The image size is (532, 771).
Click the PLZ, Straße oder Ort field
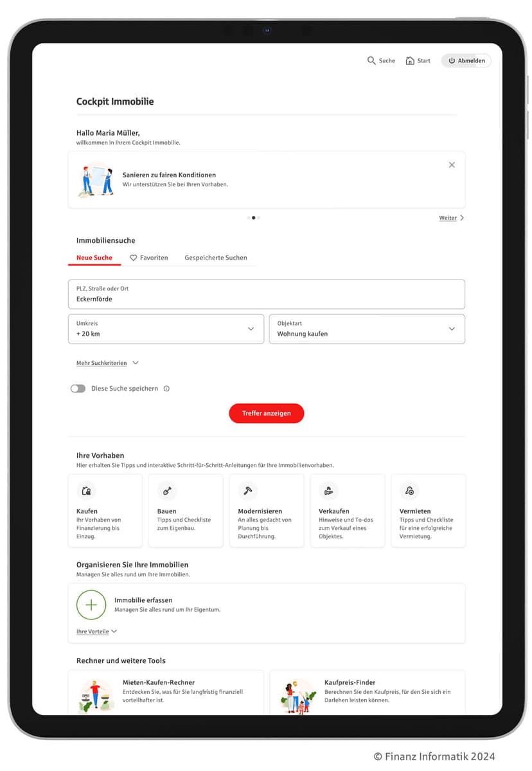266,294
